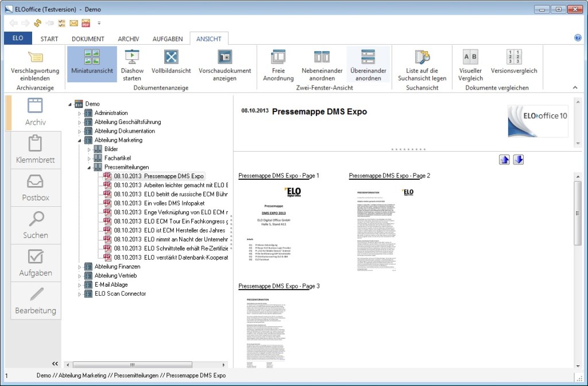Start the Diashow slideshow

click(x=132, y=57)
